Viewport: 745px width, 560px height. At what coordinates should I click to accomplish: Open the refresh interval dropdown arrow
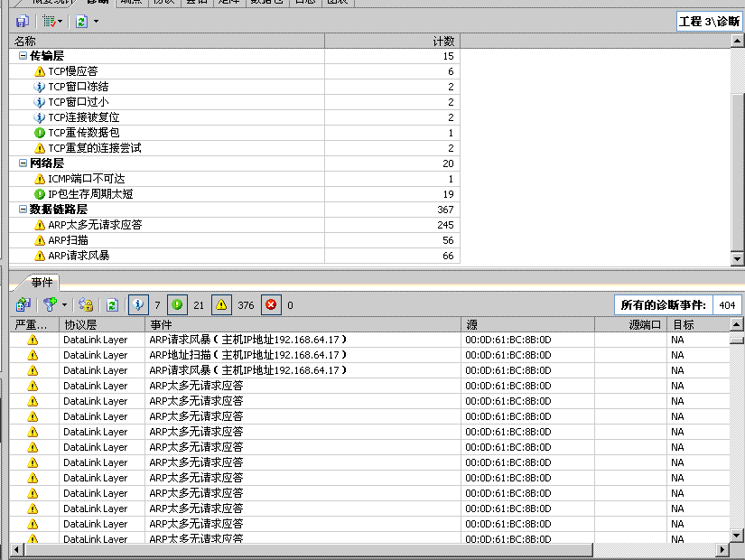[96, 22]
